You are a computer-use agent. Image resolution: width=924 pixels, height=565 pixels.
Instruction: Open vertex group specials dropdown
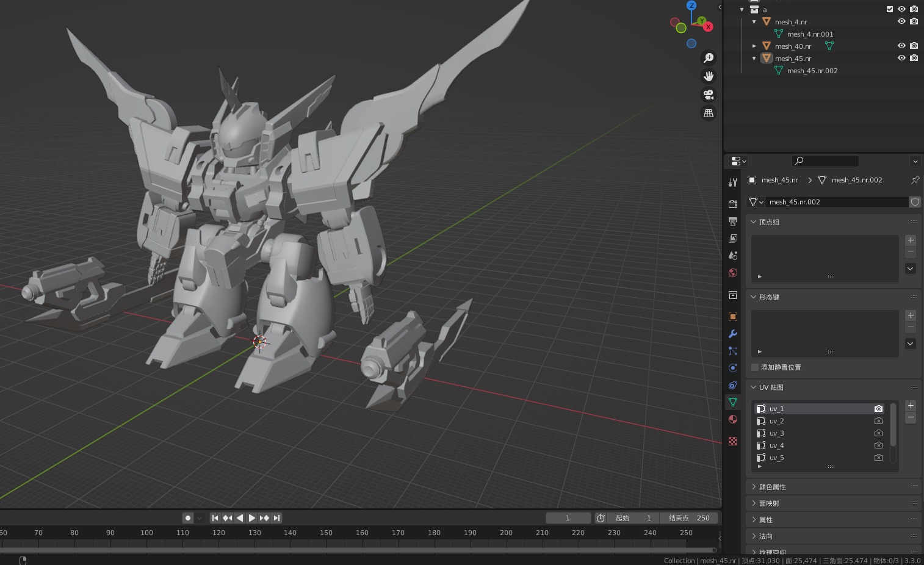[910, 268]
